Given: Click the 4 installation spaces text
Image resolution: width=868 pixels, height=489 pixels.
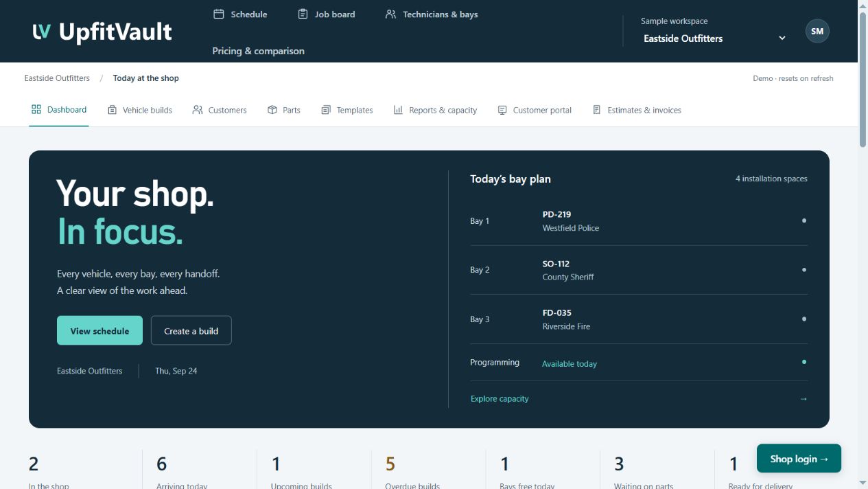Looking at the screenshot, I should point(771,179).
